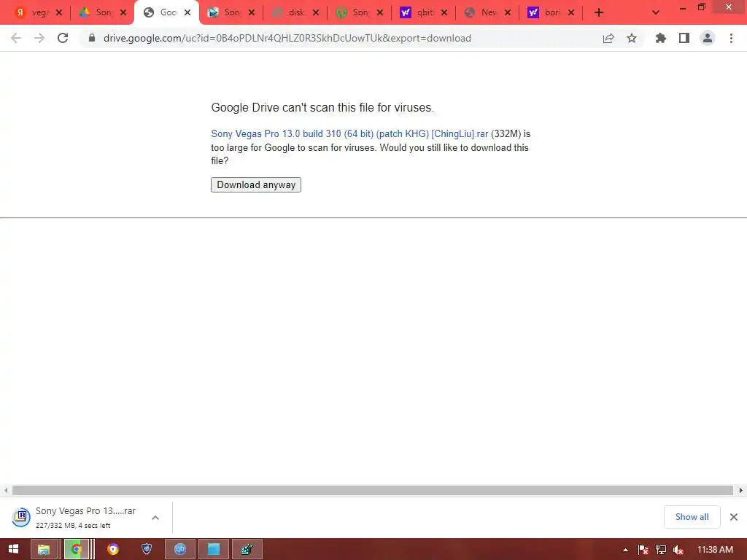This screenshot has width=747, height=560.
Task: Open the Sony Vegas Pro 13.0 rar link
Action: coord(349,134)
